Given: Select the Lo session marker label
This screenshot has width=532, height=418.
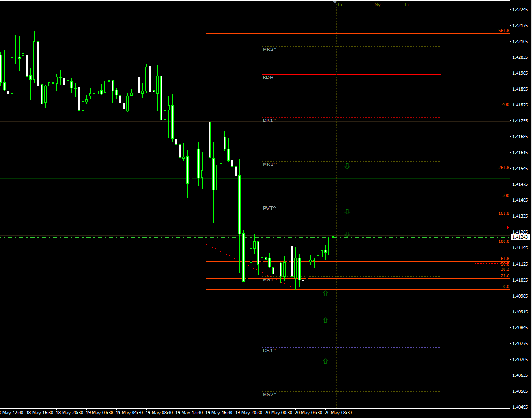Looking at the screenshot, I should (341, 5).
